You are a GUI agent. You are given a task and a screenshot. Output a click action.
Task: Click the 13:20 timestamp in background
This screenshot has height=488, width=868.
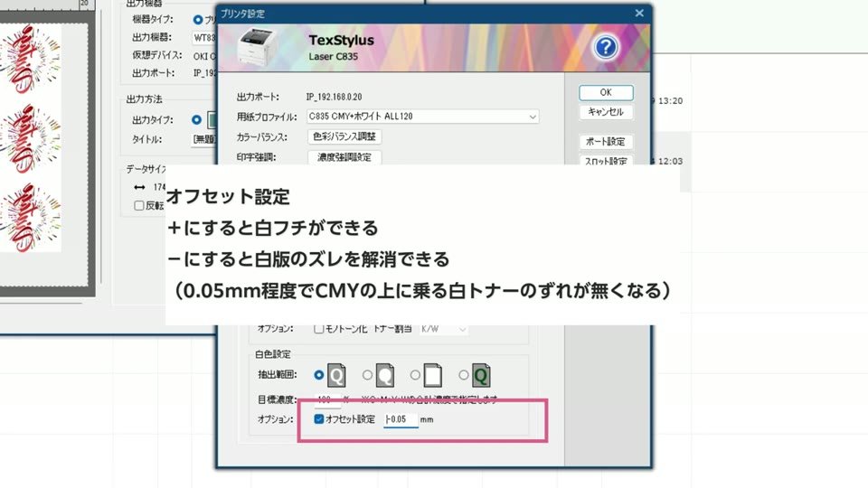[x=670, y=100]
